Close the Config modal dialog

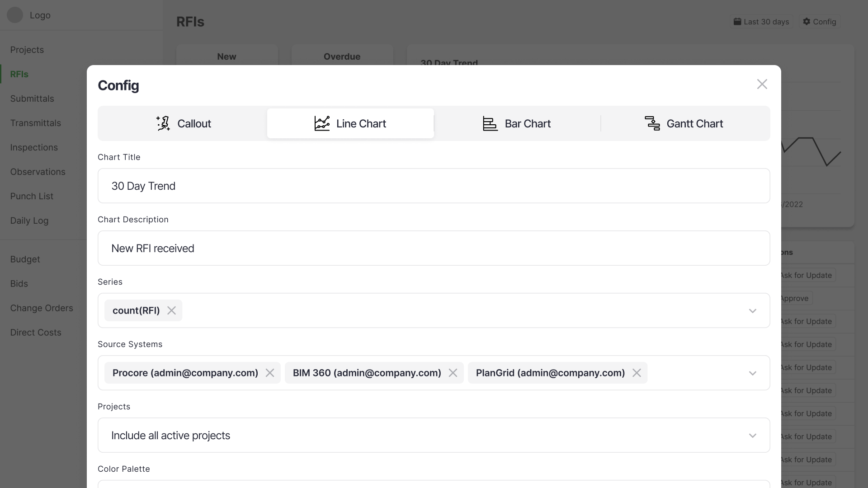pos(762,84)
